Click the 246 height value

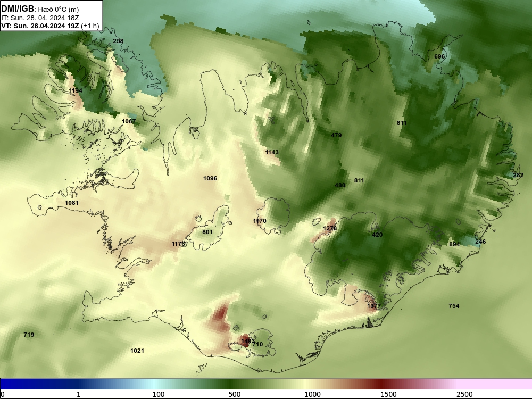click(x=480, y=242)
